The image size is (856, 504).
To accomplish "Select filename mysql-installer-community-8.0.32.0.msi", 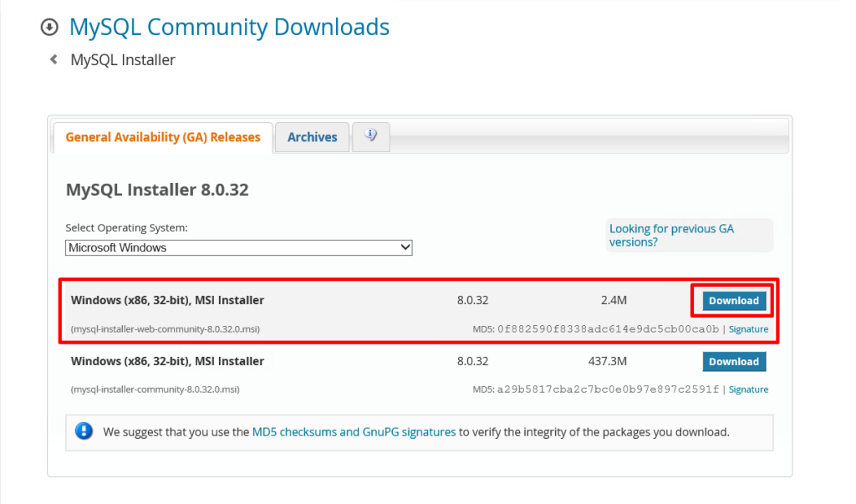I will 155,389.
